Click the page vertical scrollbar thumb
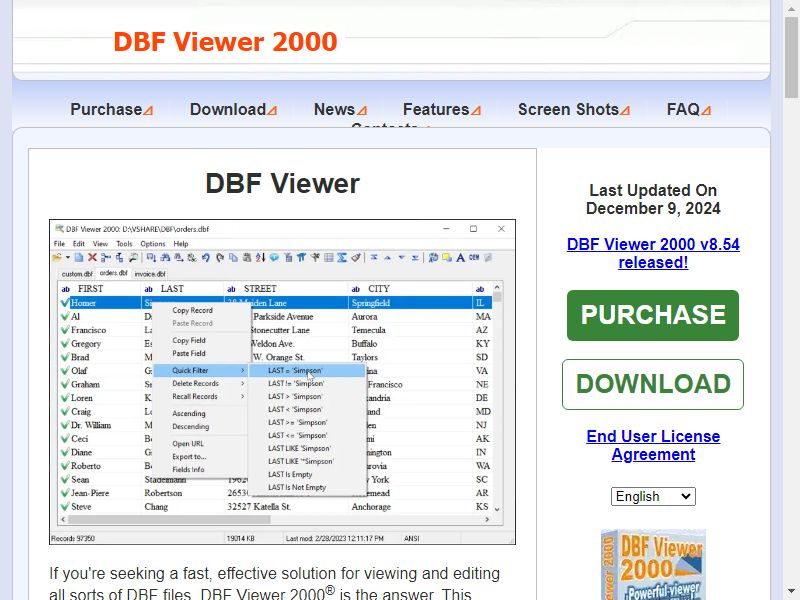The height and width of the screenshot is (600, 800). click(x=791, y=56)
